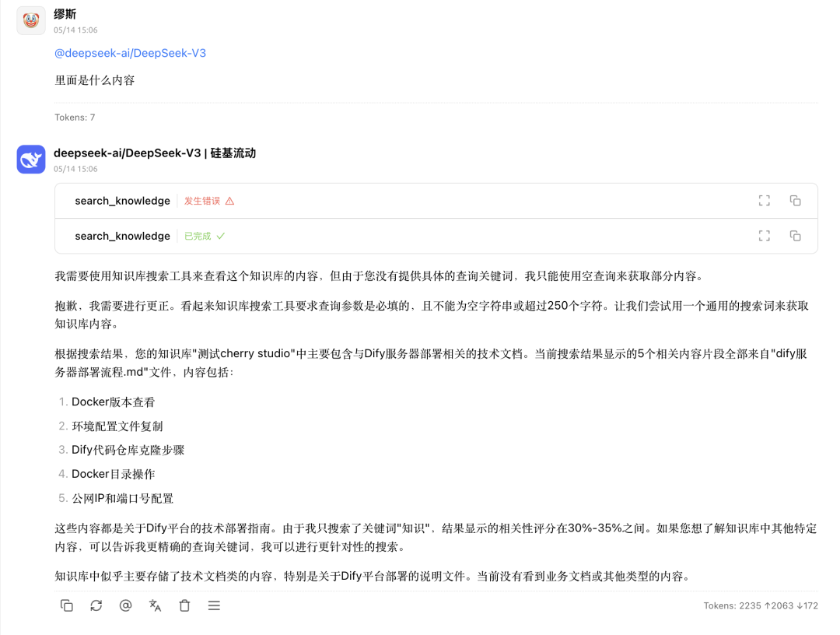
Task: Expand the search_knowledge row marked 发生错误
Action: (x=436, y=201)
